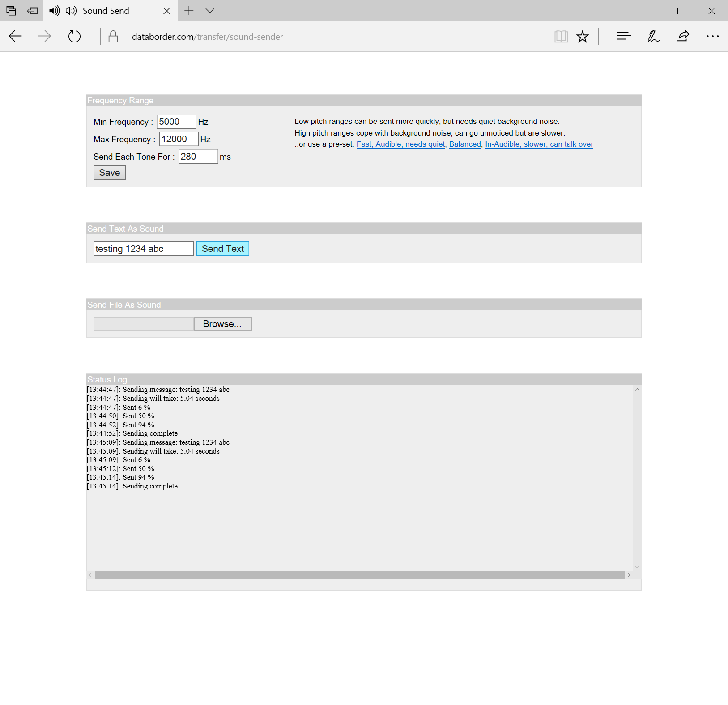Open tabs set aside icon
Image resolution: width=728 pixels, height=705 pixels.
[12, 11]
